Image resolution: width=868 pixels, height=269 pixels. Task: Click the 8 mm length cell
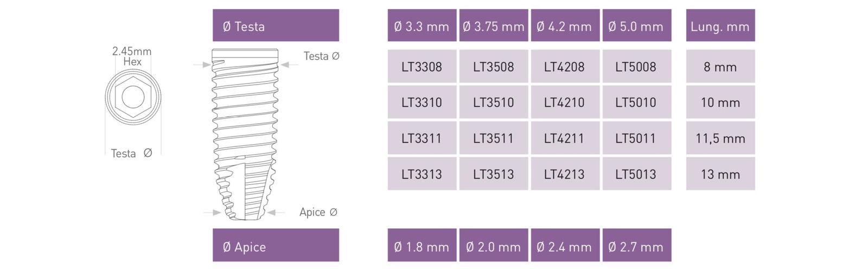click(720, 66)
